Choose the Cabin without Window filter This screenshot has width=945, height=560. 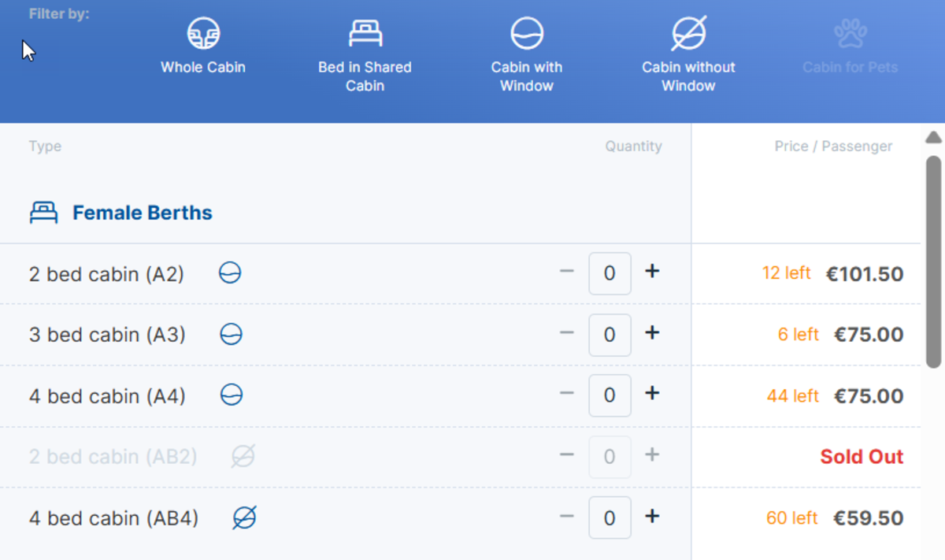688,35
